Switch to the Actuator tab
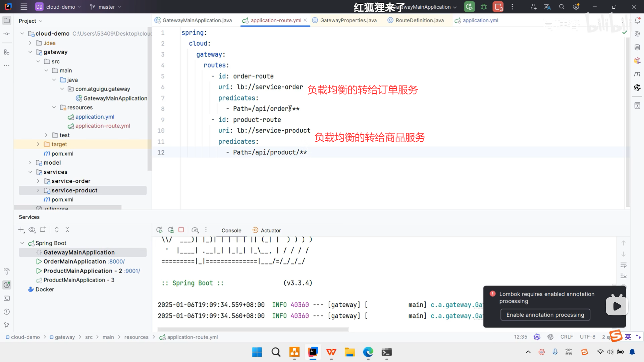The width and height of the screenshot is (644, 362). point(270,231)
